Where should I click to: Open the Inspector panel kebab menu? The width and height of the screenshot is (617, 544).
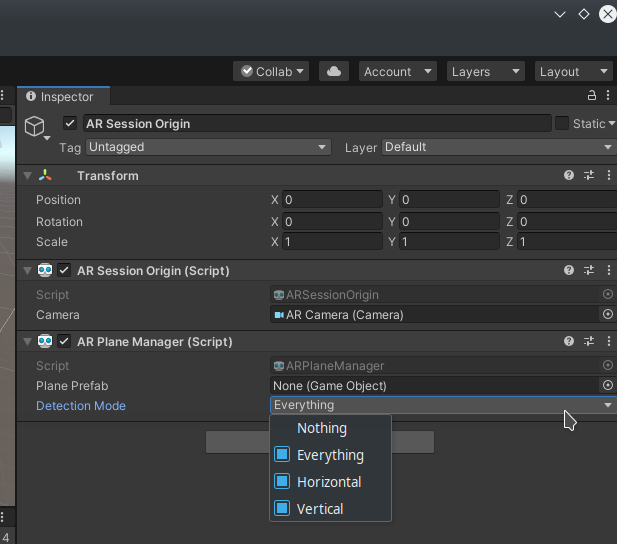(608, 95)
